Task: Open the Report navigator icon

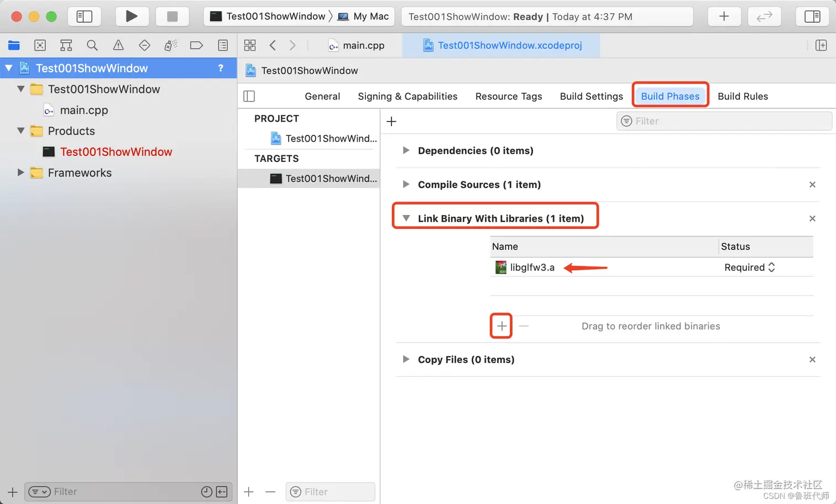Action: [x=223, y=45]
